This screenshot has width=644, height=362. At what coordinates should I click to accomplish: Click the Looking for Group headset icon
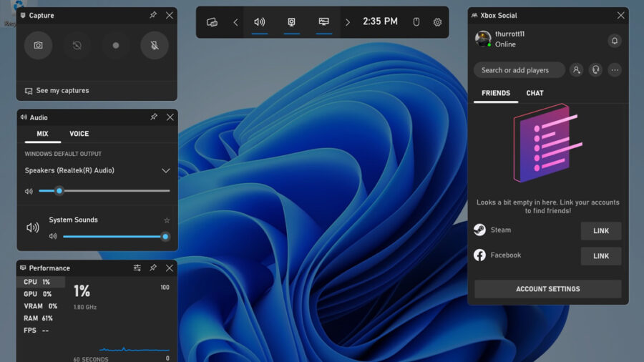pos(595,70)
